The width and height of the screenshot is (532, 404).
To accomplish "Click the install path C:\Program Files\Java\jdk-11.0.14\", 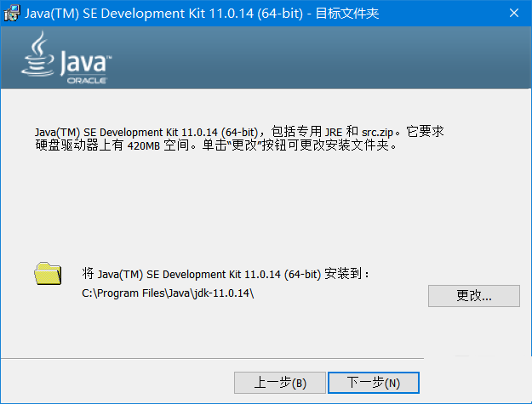I will [x=168, y=293].
